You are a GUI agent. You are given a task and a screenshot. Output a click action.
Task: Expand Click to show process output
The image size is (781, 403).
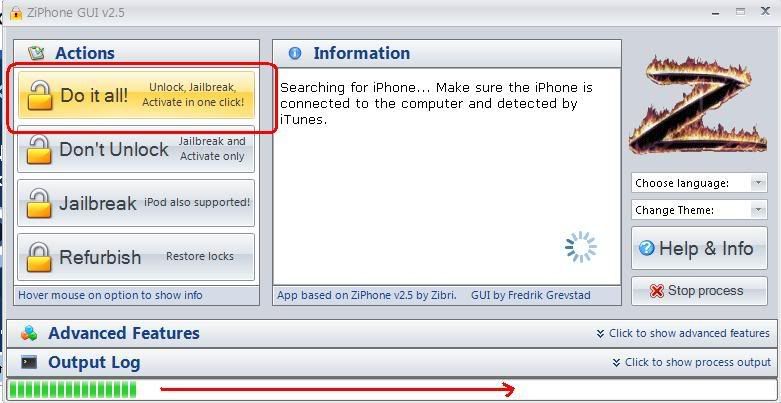[x=691, y=363]
